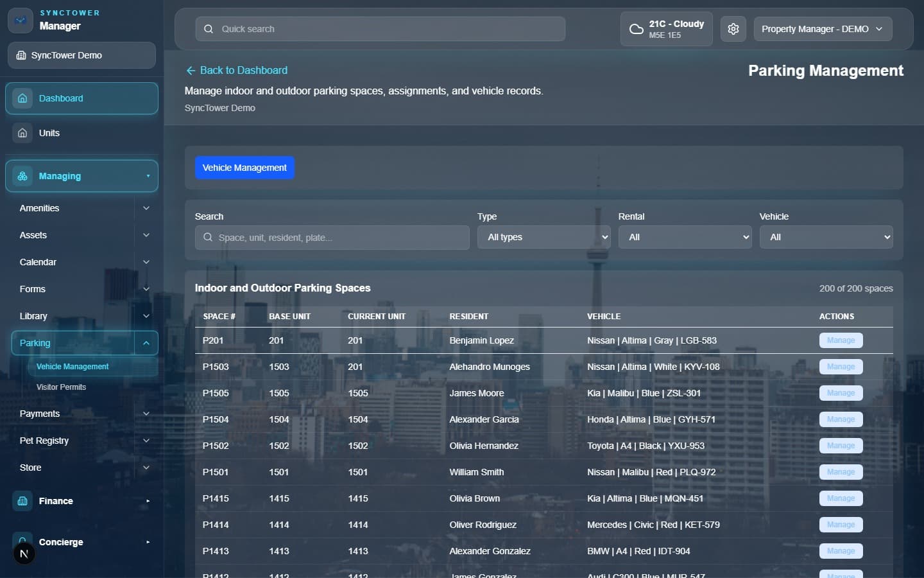Open the Units menu item
The image size is (924, 578).
click(x=81, y=133)
